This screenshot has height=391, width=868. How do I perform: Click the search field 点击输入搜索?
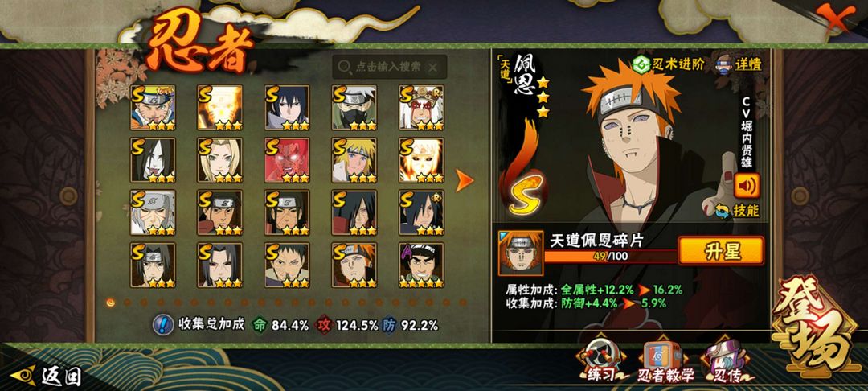389,67
